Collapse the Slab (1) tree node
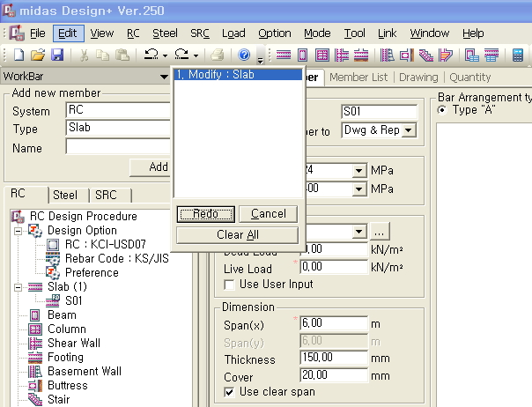 [x=18, y=287]
